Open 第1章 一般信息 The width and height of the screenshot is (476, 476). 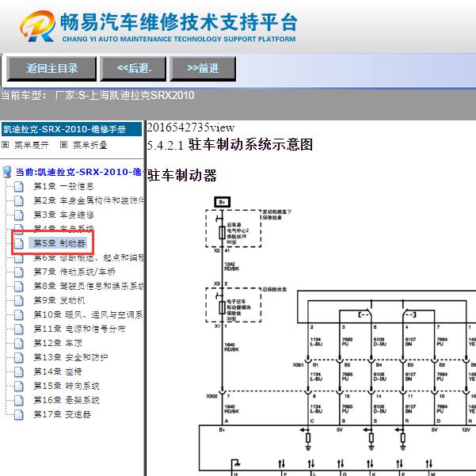tap(63, 186)
